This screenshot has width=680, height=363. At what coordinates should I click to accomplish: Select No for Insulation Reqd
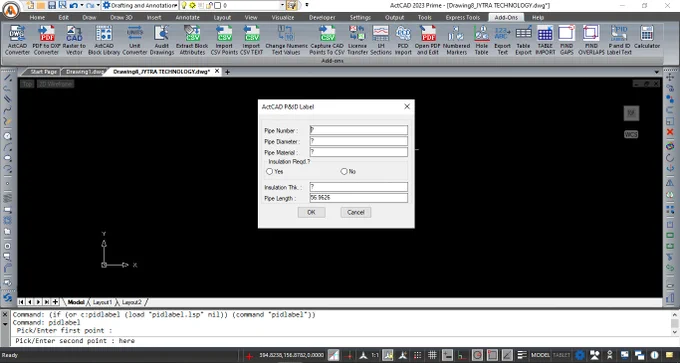click(x=344, y=172)
